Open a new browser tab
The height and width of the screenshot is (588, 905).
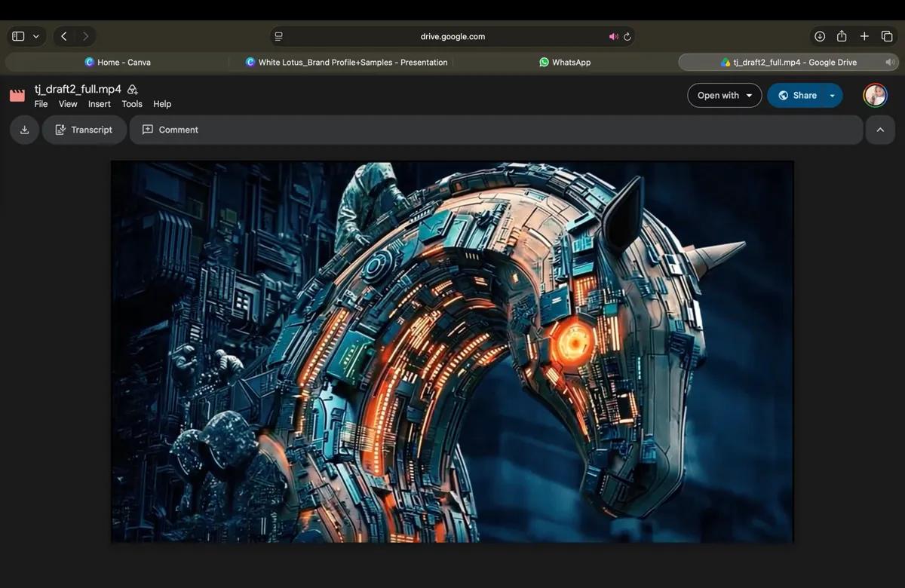(864, 36)
